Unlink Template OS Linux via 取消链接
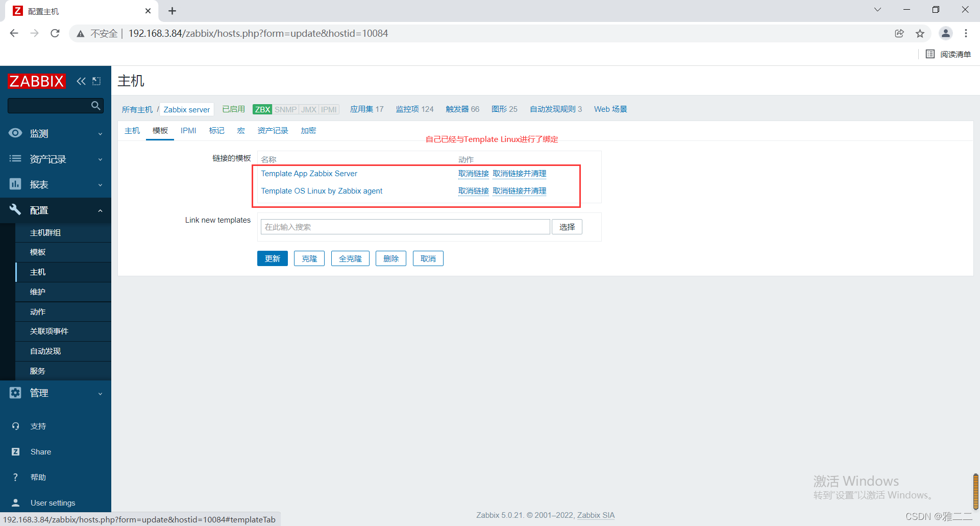The width and height of the screenshot is (980, 526). coord(474,191)
